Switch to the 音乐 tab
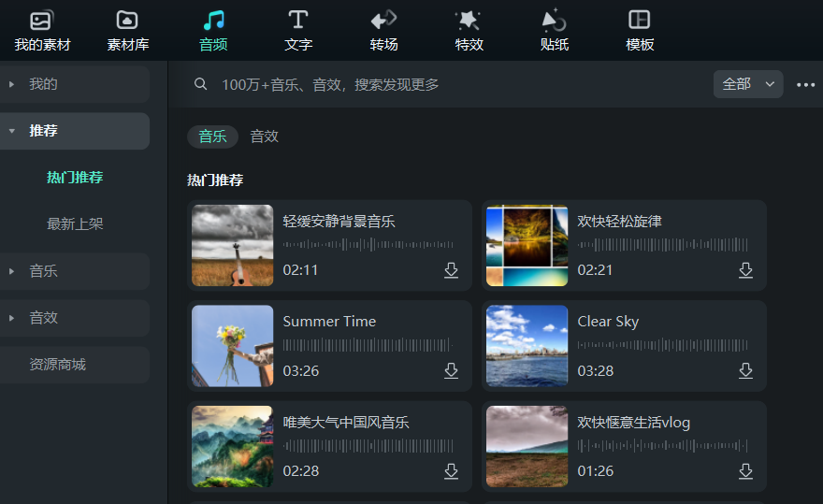The height and width of the screenshot is (504, 823). (x=212, y=137)
